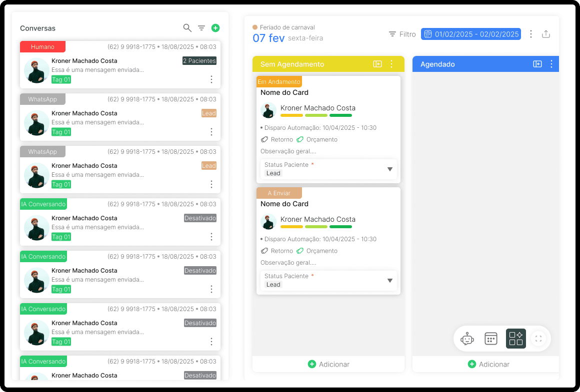The width and height of the screenshot is (580, 392).
Task: Click Adicionar in the Sem Agendamento column
Action: pyautogui.click(x=328, y=364)
